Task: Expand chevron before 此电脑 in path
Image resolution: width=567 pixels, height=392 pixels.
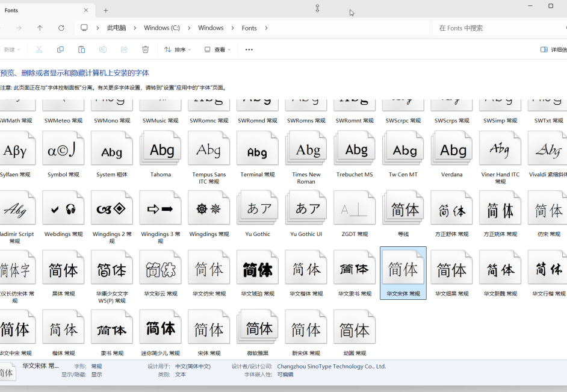Action: pyautogui.click(x=98, y=28)
